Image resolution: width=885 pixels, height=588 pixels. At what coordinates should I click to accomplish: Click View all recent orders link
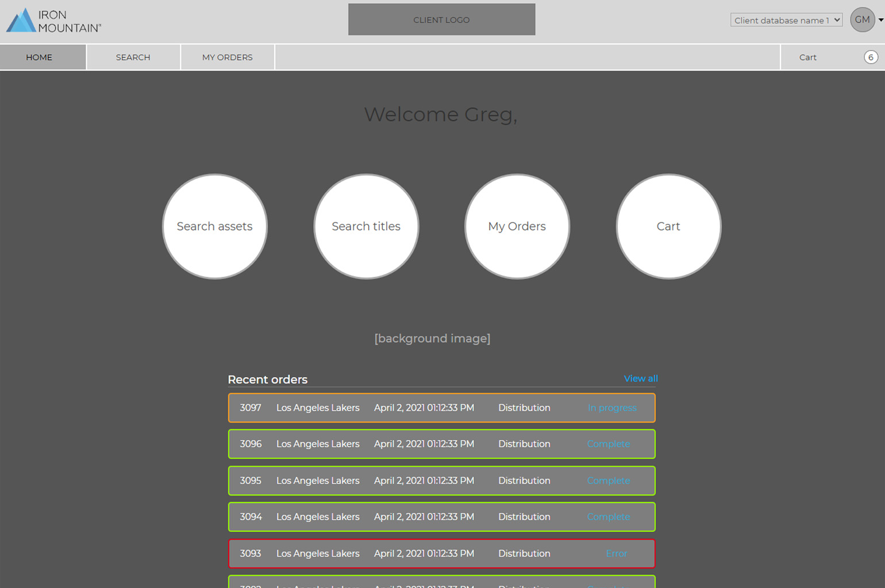coord(640,378)
